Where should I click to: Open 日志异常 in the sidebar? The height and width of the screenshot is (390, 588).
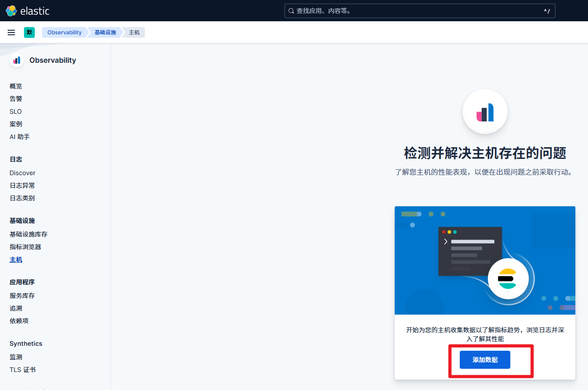pyautogui.click(x=22, y=186)
